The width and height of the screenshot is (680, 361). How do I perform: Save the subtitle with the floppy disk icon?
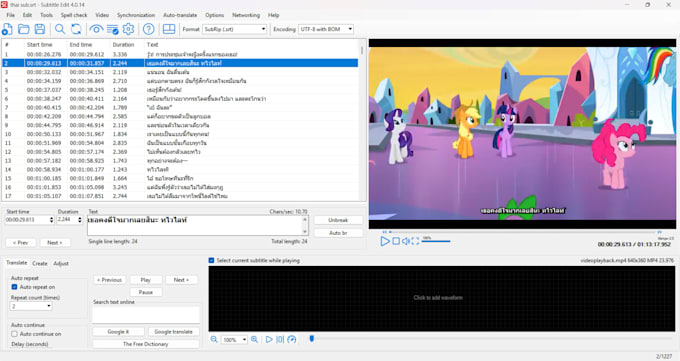pyautogui.click(x=40, y=29)
